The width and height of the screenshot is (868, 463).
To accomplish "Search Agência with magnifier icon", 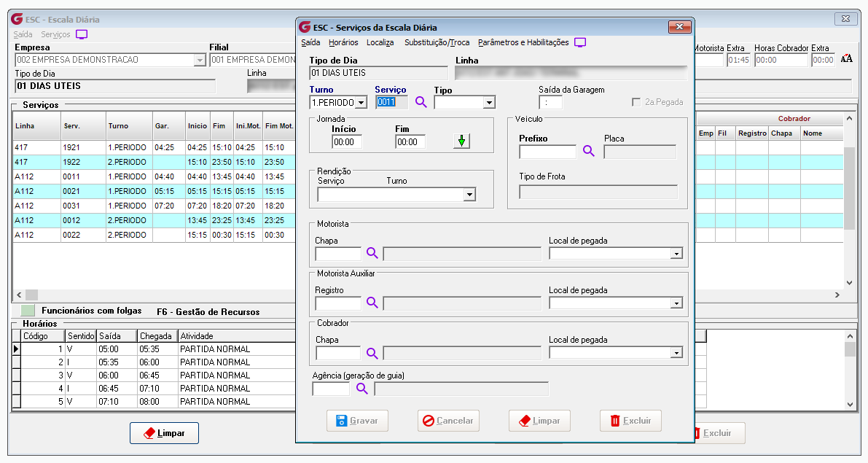I will 362,389.
